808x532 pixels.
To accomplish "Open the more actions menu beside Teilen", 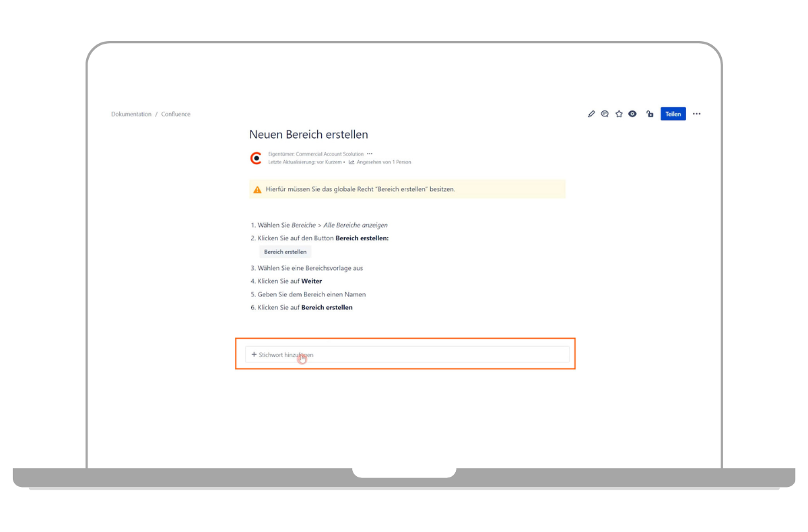I will [x=696, y=114].
